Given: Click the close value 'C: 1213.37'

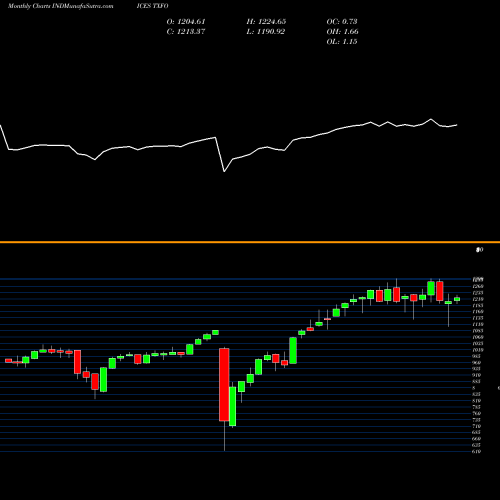Looking at the screenshot, I should click(x=186, y=32).
